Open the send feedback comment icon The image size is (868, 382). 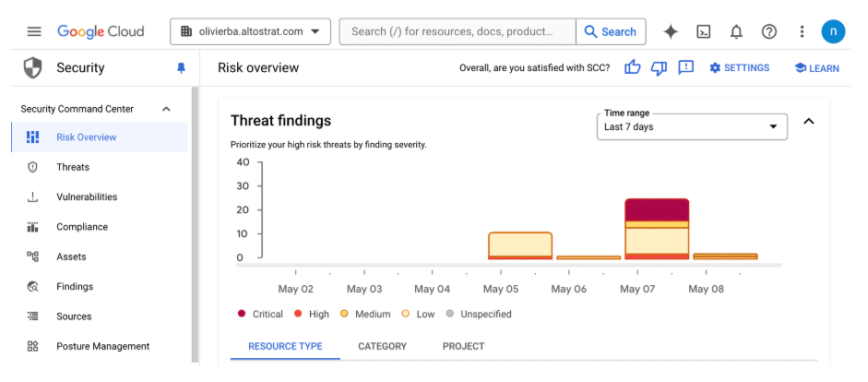[686, 67]
